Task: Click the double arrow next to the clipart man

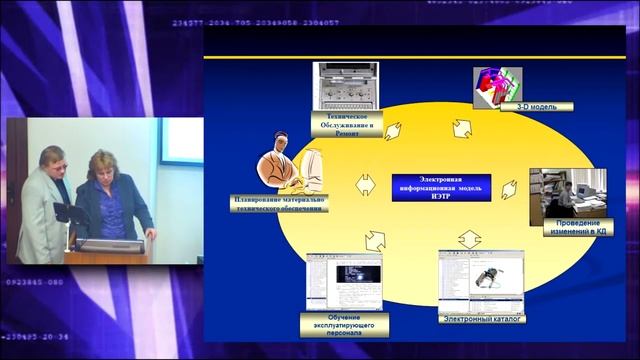Action: click(365, 185)
